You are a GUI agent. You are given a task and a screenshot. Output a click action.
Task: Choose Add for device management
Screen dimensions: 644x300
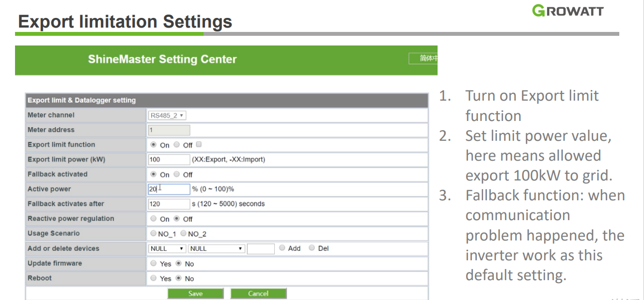tap(282, 248)
